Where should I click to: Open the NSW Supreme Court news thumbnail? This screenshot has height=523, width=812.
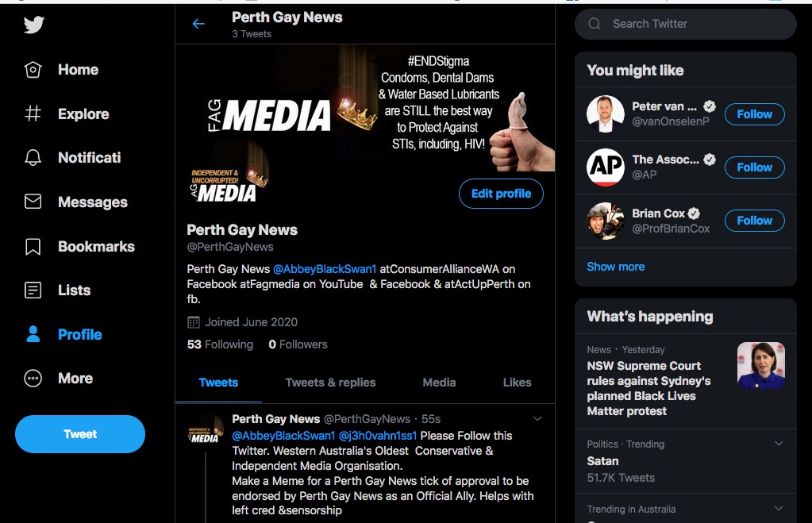760,365
